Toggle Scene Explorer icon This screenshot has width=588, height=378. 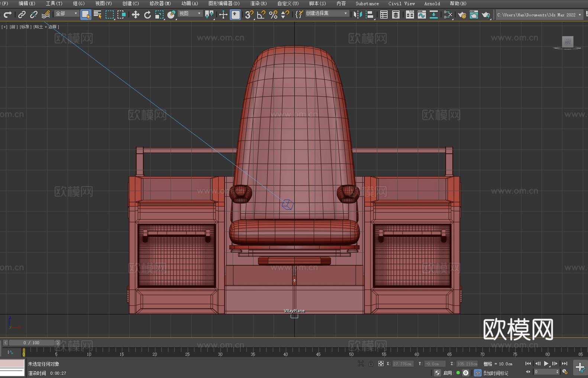click(384, 14)
